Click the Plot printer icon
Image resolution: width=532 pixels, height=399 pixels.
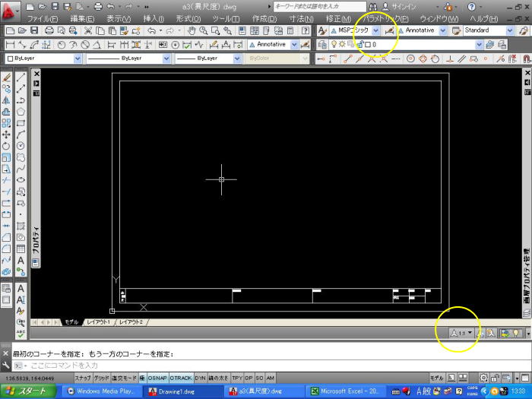point(49,31)
